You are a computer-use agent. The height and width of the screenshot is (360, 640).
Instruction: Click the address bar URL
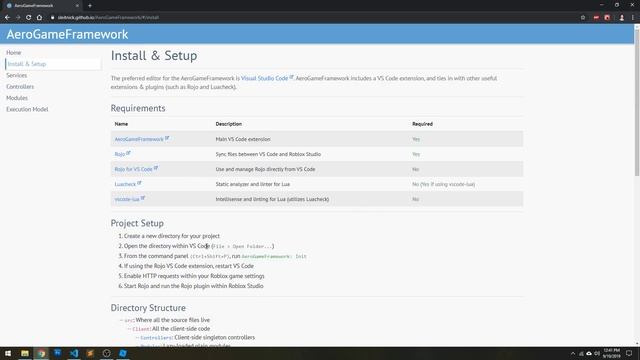(108, 18)
